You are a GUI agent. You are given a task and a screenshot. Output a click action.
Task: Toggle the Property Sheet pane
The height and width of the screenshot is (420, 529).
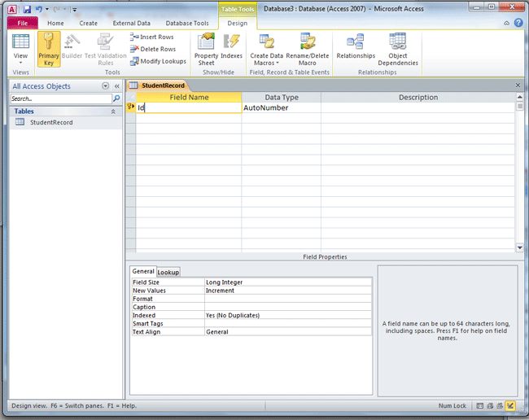click(206, 50)
